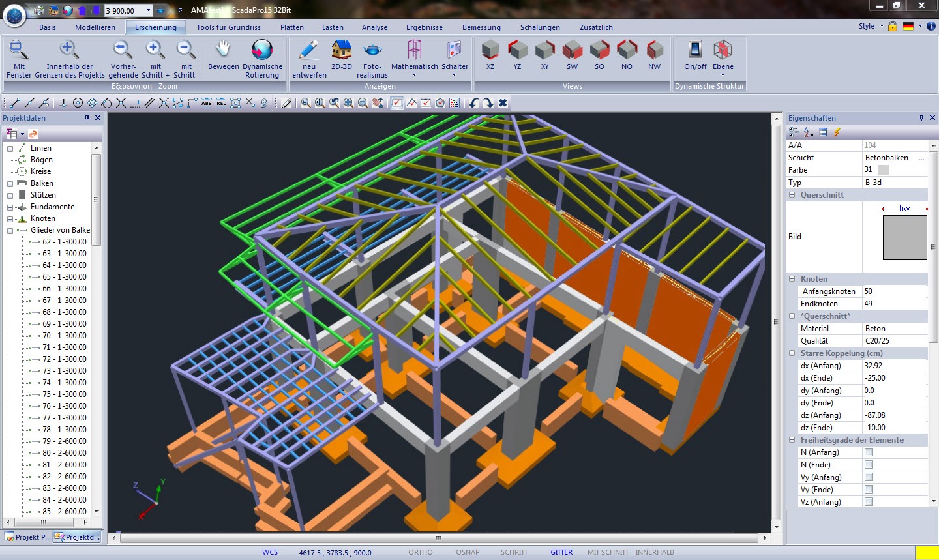This screenshot has height=560, width=939.
Task: Open the 3-900.00 level dropdown
Action: pos(149,10)
